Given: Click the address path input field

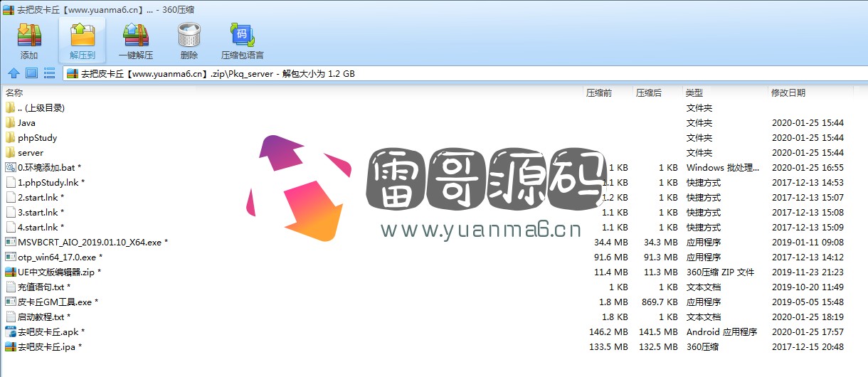Looking at the screenshot, I should pyautogui.click(x=465, y=73).
